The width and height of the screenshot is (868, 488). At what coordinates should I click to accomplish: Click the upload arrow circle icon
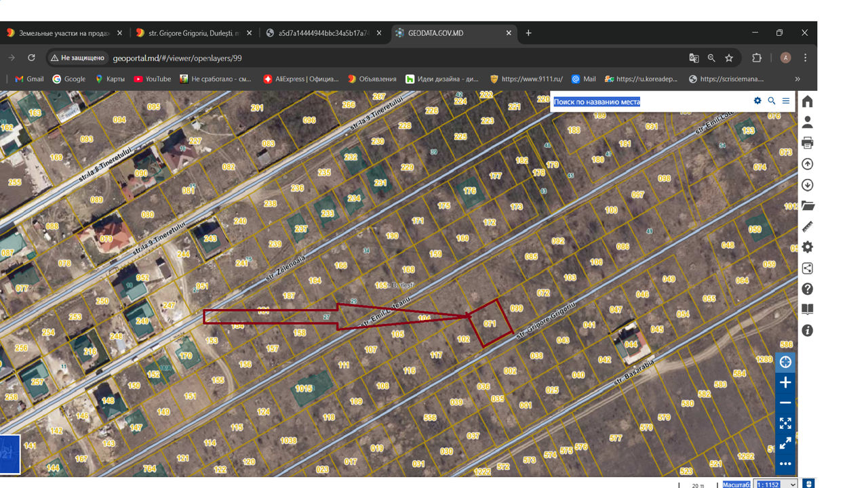point(807,164)
